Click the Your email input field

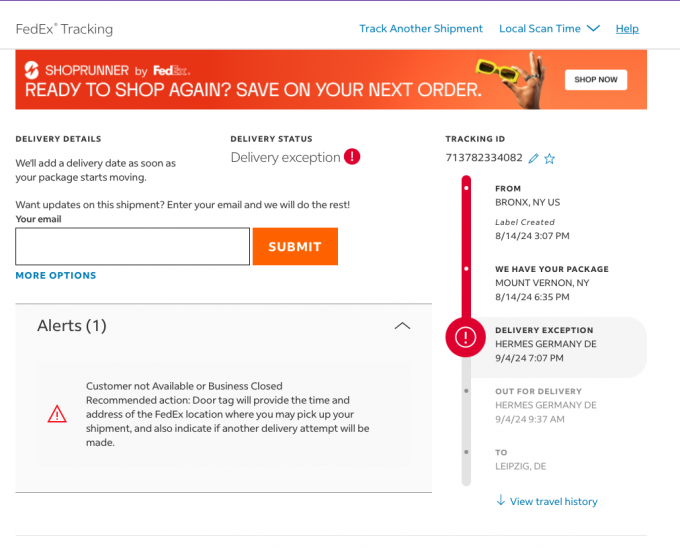click(x=133, y=246)
